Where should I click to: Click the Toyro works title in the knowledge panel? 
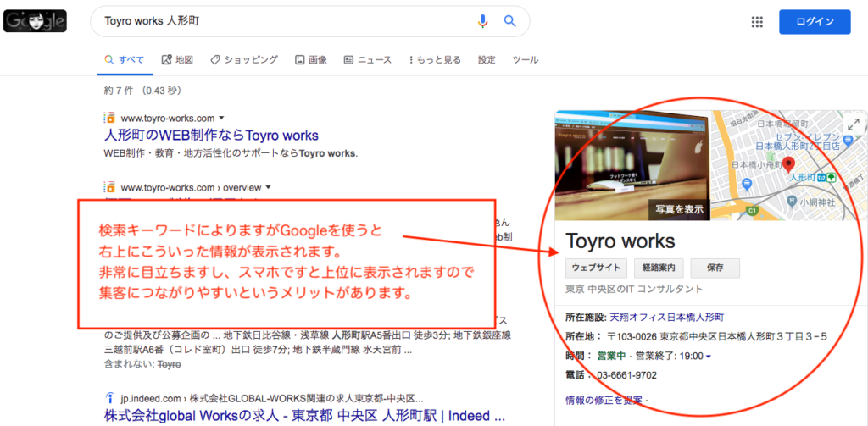click(620, 241)
